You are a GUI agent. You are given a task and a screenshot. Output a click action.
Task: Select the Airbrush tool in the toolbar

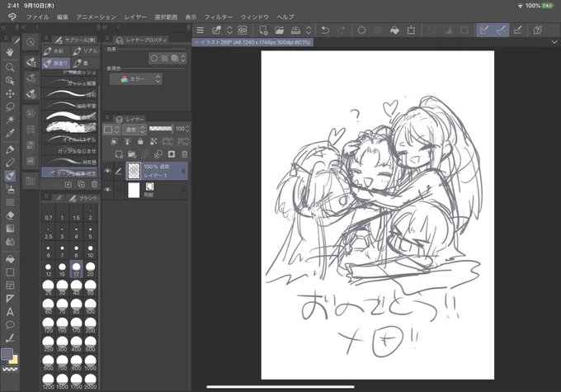[10, 189]
